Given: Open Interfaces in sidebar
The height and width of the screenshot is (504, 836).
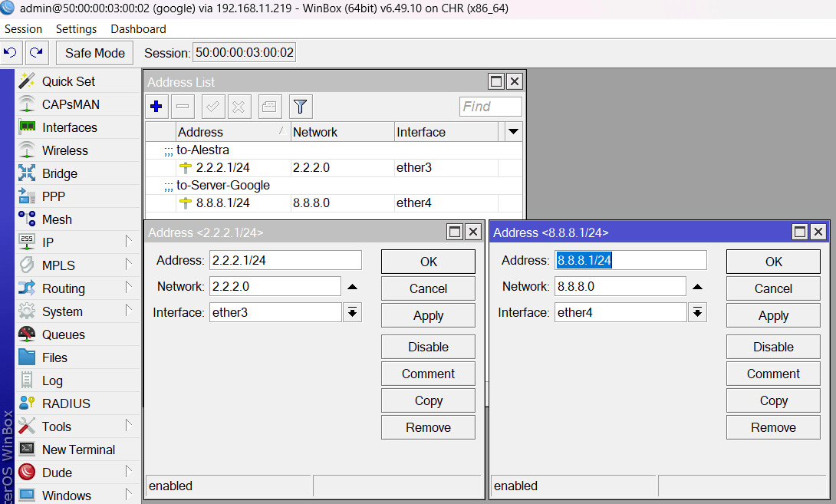Looking at the screenshot, I should [77, 127].
